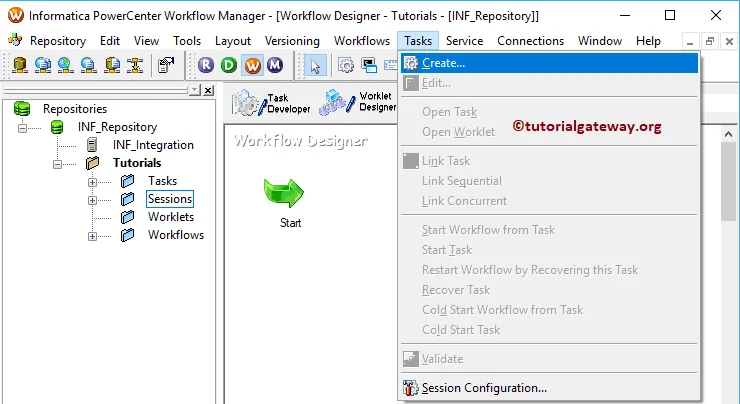Open the Repository Manager (R) tool
Screen dimensions: 740x404
point(206,65)
